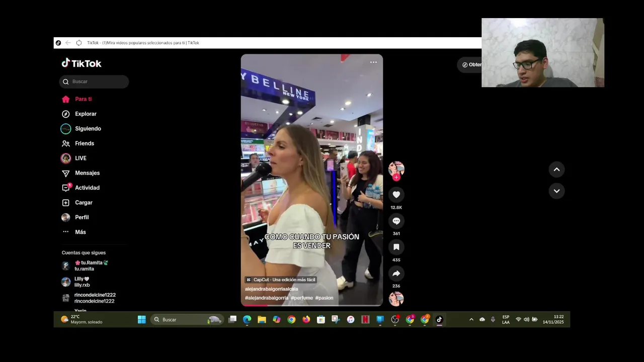
Task: Click the Obtener app button
Action: point(470,64)
